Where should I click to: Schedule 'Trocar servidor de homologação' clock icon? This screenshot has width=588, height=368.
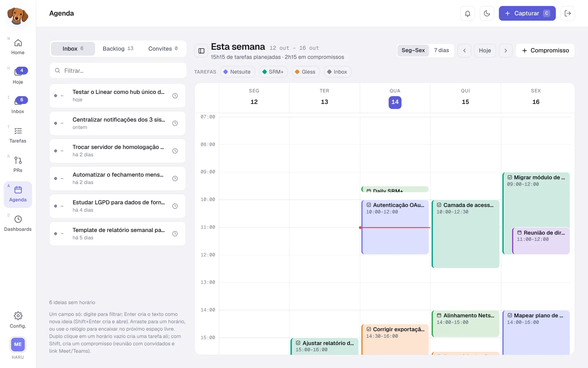click(175, 151)
